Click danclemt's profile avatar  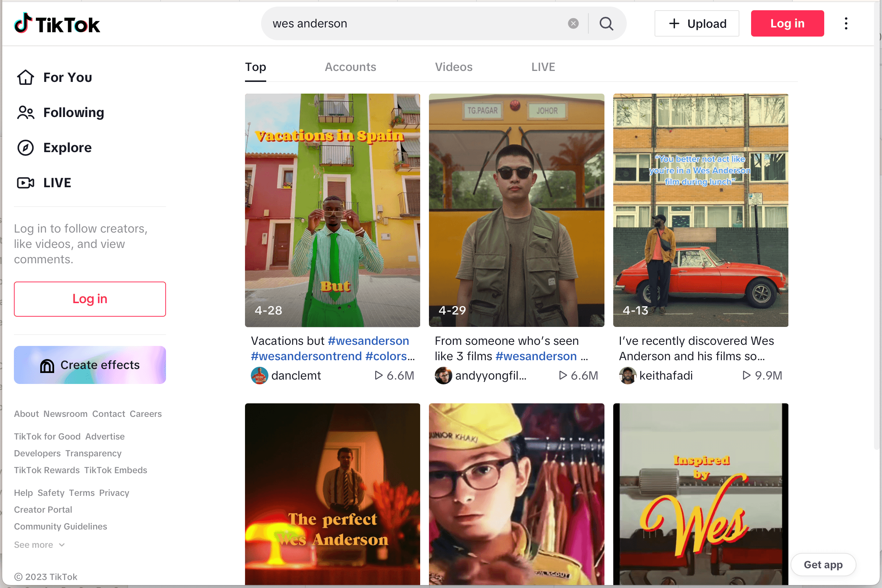pos(259,376)
